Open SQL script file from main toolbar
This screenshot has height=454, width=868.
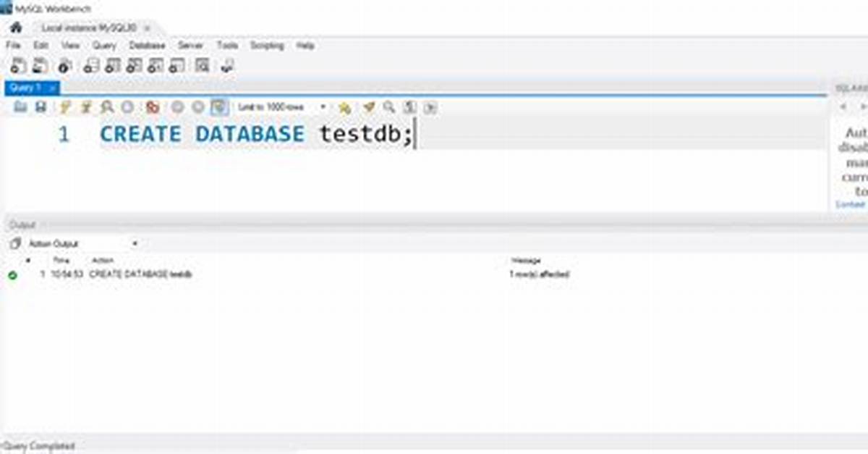coord(40,66)
